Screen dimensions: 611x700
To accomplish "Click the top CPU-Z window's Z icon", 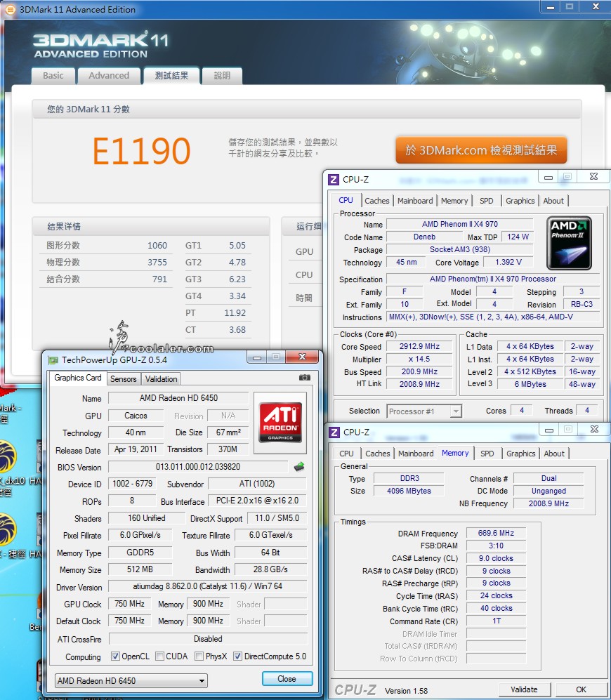I will [x=333, y=180].
